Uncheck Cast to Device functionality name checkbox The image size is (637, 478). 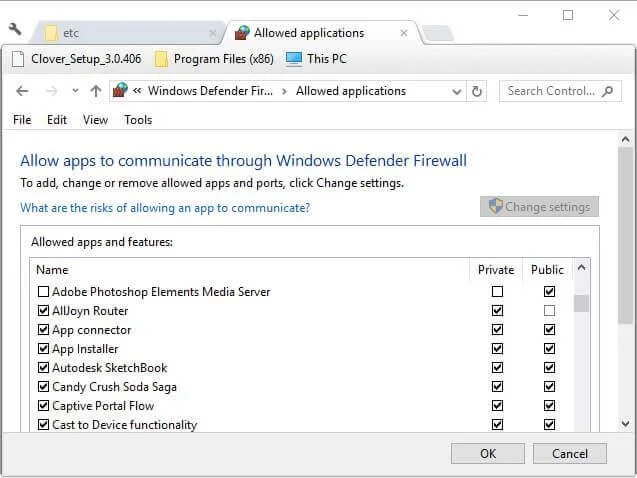click(x=43, y=424)
